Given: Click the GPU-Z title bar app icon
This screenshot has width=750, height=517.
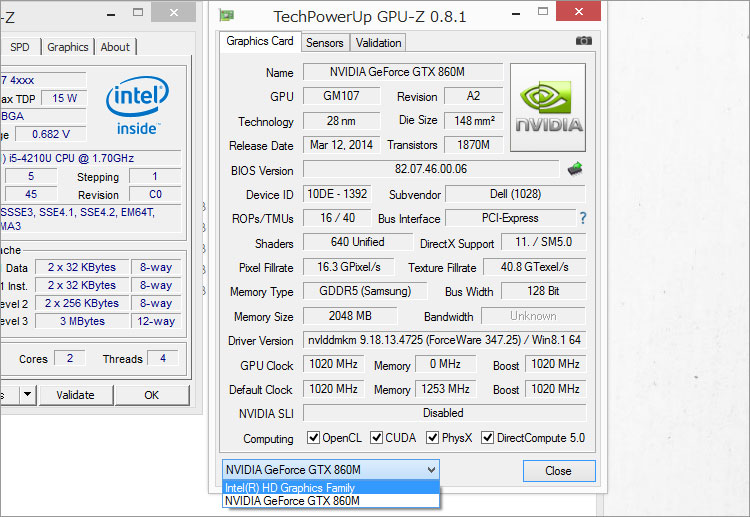Looking at the screenshot, I should click(x=227, y=15).
